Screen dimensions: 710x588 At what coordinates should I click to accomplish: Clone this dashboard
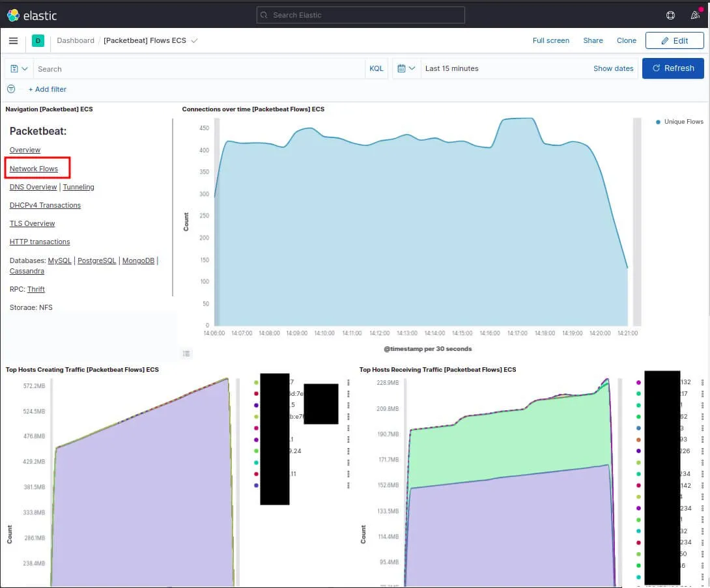(x=626, y=41)
